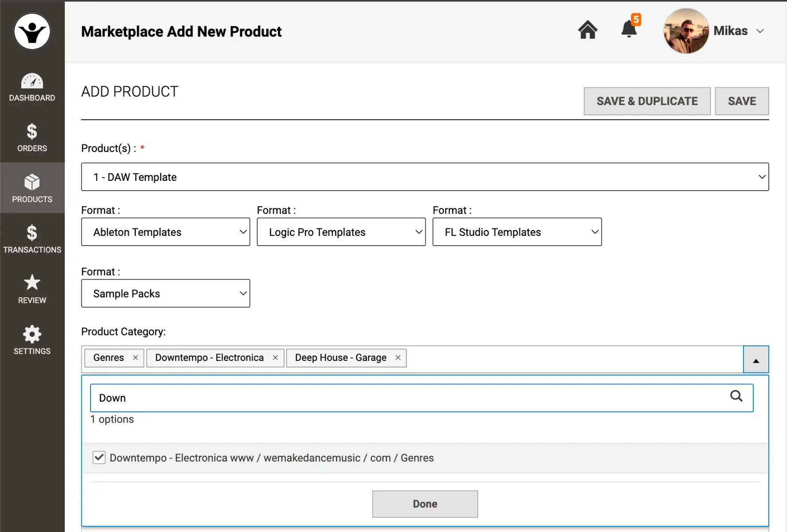This screenshot has width=787, height=532.
Task: Open Transactions in the sidebar
Action: (x=32, y=239)
